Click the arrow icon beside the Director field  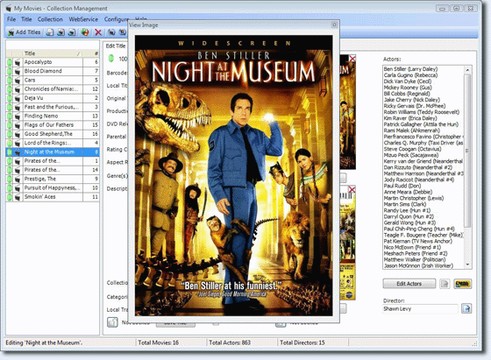click(x=466, y=308)
